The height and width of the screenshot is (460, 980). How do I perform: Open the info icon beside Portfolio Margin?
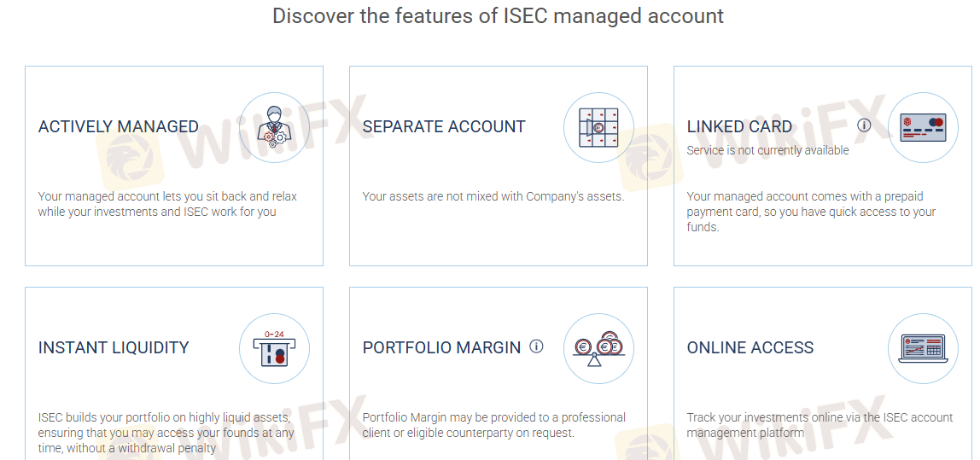tap(536, 346)
